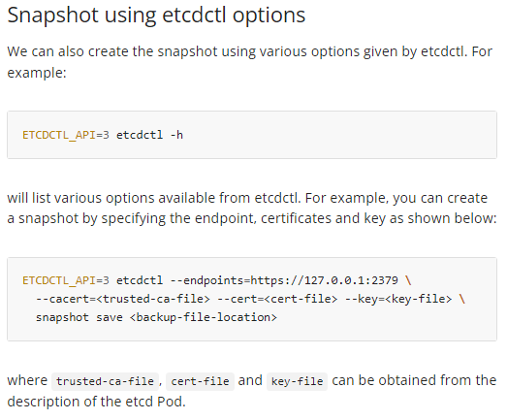Click ETCDCTL_API=3 in the second code block
Screen dimensions: 507x420
click(66, 280)
